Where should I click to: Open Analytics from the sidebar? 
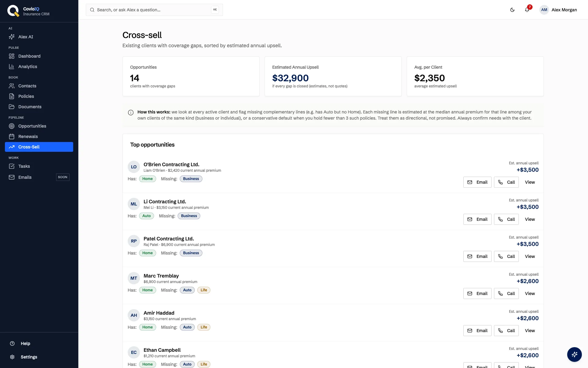coord(39,67)
